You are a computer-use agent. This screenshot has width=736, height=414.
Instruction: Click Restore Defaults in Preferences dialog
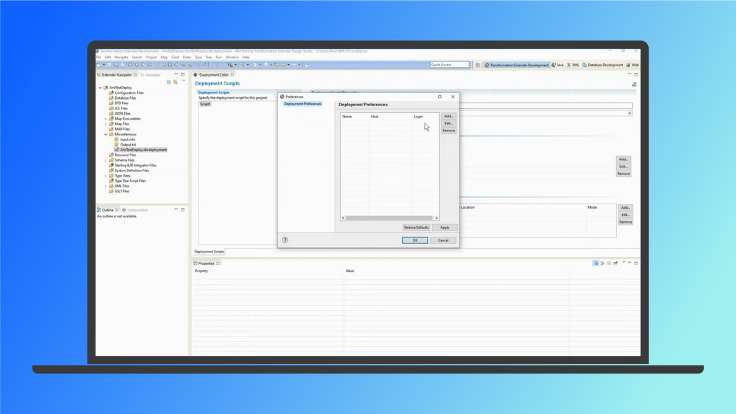416,227
